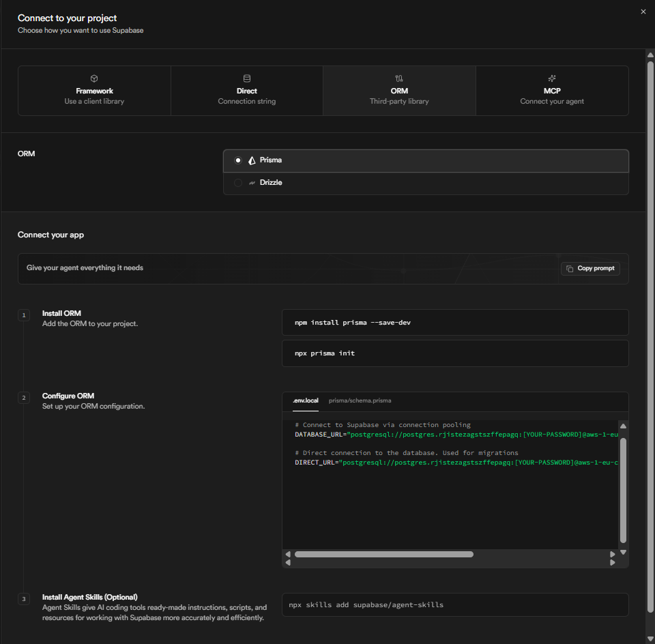Open the prisma/schema.prisma file tab

coord(360,400)
